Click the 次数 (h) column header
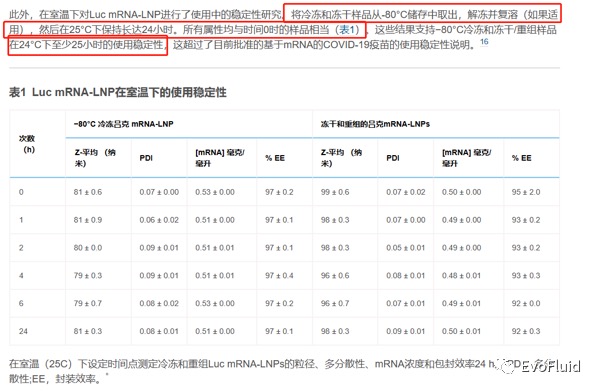The image size is (600, 391). (27, 144)
